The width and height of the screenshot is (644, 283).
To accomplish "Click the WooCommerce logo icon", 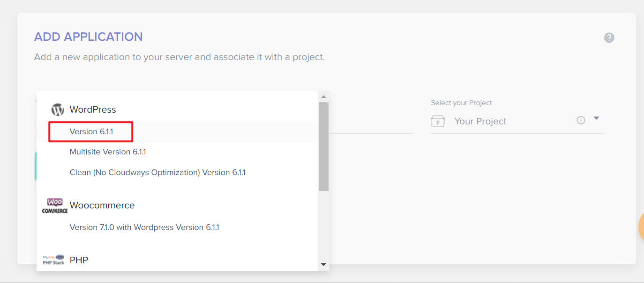I will [55, 206].
